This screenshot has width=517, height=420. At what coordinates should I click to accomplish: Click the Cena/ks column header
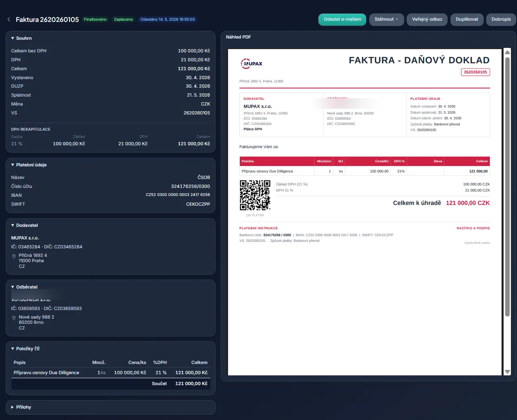137,362
